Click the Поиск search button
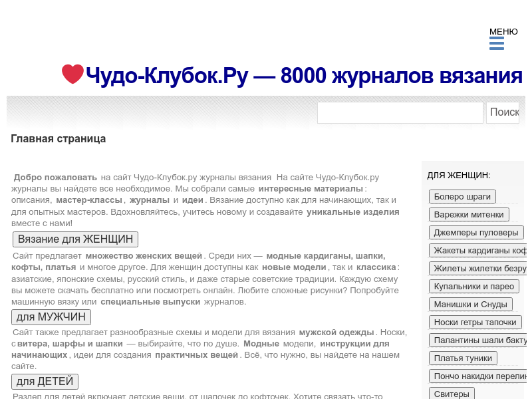The height and width of the screenshot is (399, 532). [503, 112]
